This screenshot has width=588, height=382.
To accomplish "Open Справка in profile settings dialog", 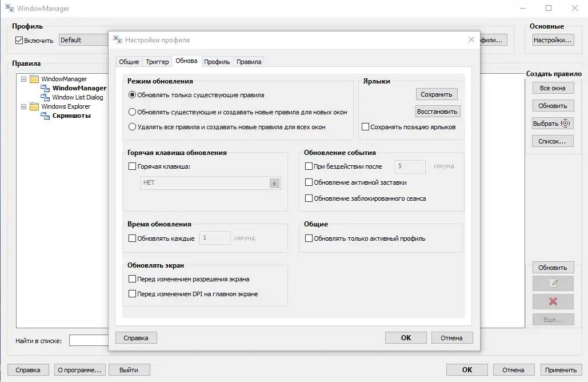I will click(x=136, y=338).
